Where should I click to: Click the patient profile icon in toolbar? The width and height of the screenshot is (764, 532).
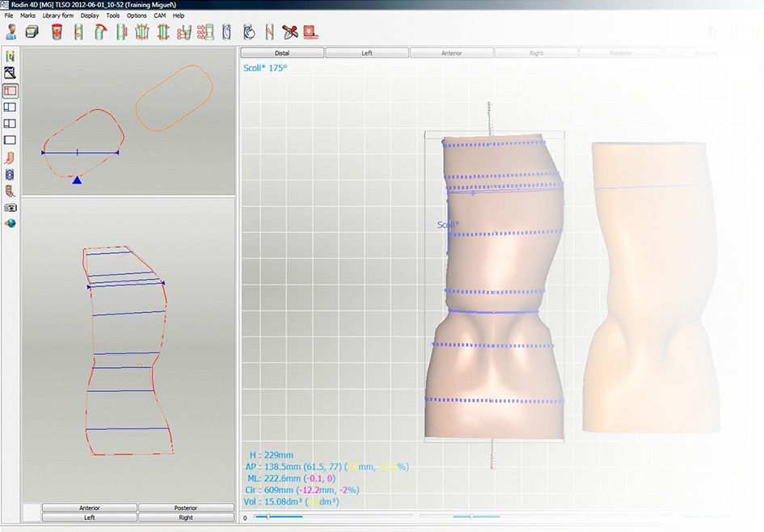[x=11, y=32]
